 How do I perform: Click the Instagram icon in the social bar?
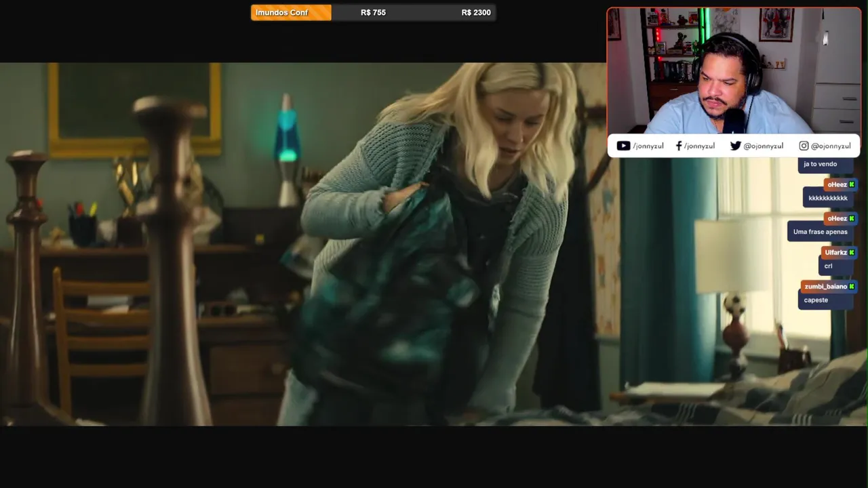[804, 146]
